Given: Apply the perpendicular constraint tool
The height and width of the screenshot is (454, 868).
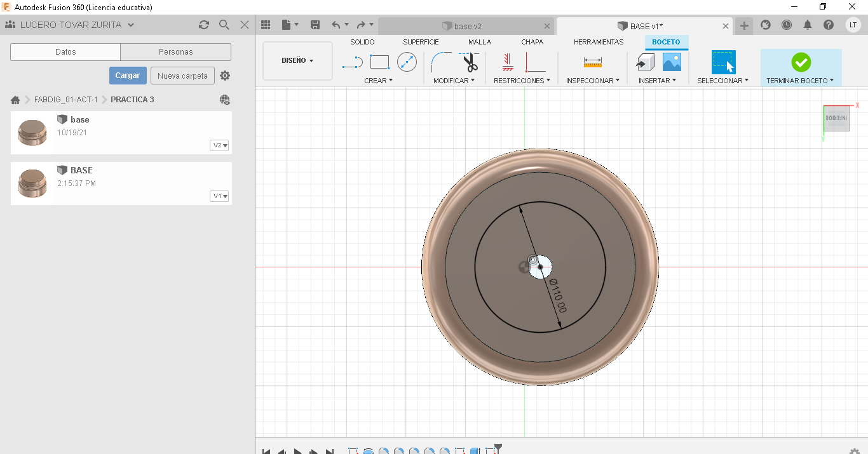Looking at the screenshot, I should [x=536, y=62].
